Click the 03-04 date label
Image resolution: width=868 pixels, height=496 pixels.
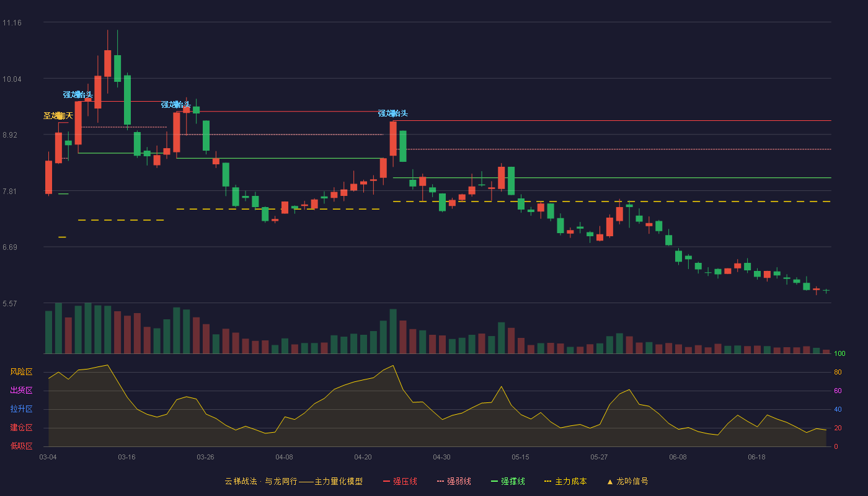tap(48, 457)
